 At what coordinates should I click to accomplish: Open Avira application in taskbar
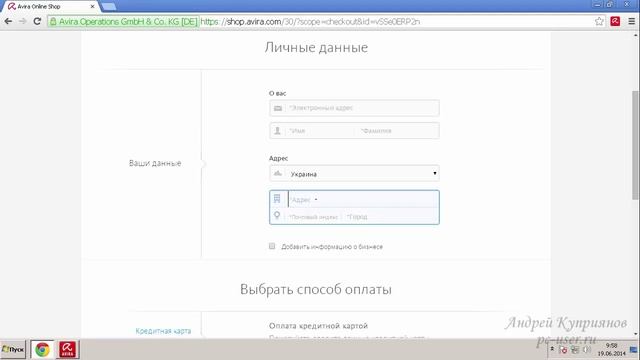(67, 349)
